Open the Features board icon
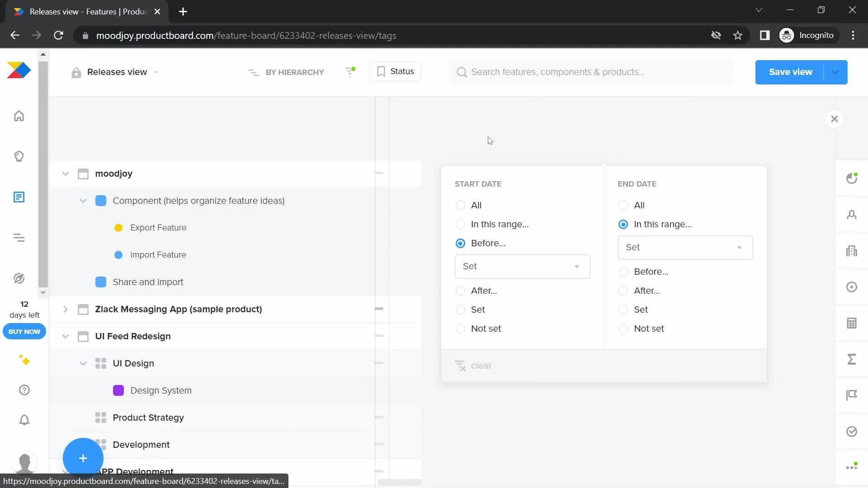 (x=19, y=197)
